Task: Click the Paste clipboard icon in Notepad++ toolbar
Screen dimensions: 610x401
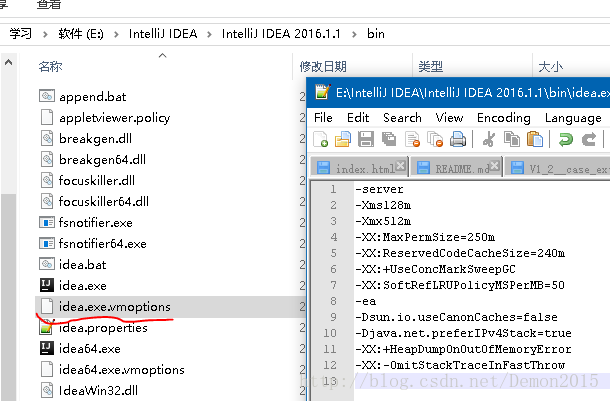Action: pos(535,139)
